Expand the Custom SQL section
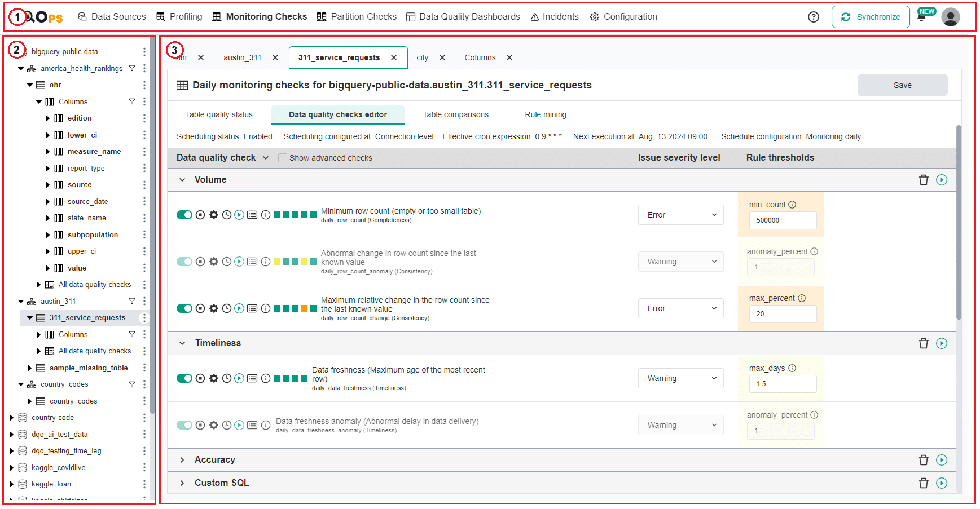 (x=182, y=483)
